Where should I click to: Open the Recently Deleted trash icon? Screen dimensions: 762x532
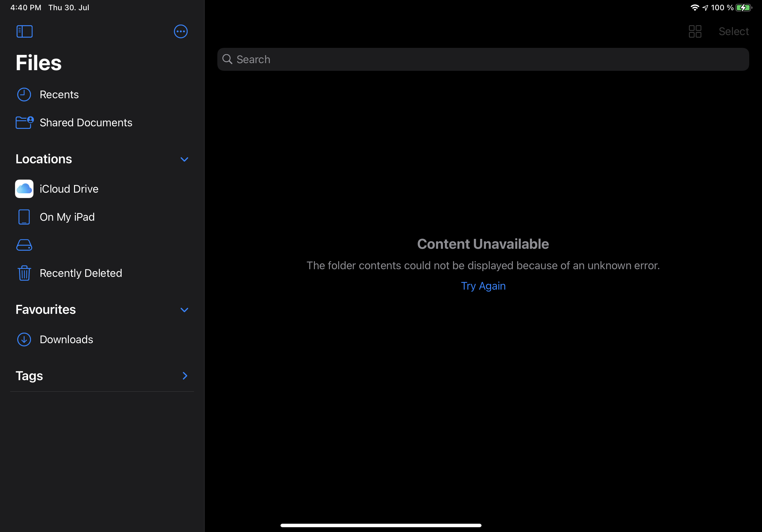24,273
